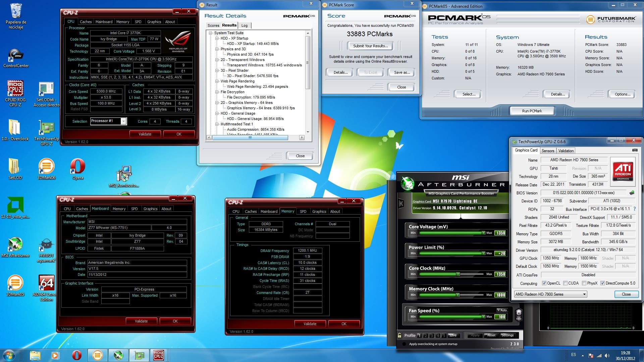This screenshot has height=362, width=644.
Task: Open the 1.0.- Overclock folder
Action: (15, 130)
